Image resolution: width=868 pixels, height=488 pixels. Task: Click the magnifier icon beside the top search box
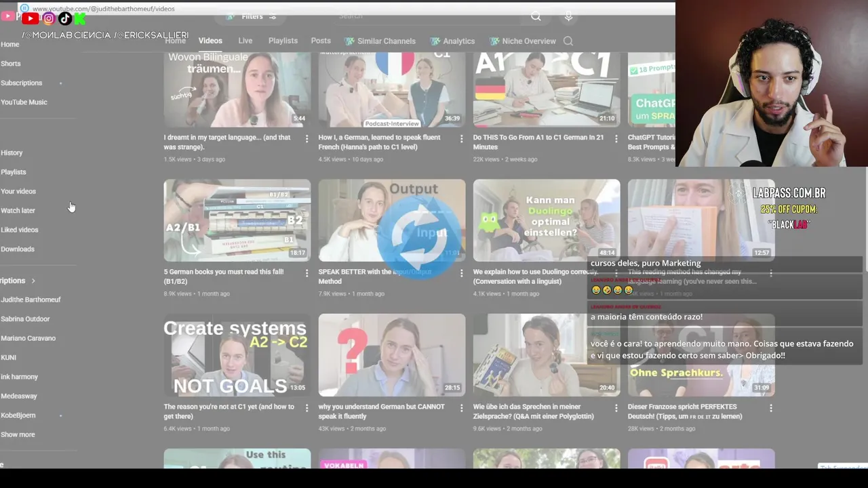[536, 16]
